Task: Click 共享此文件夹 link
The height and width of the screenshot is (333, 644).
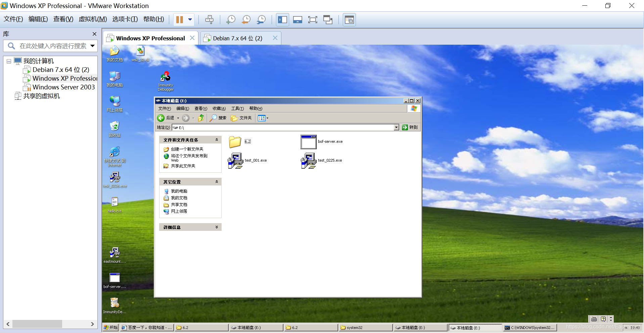Action: coord(183,166)
